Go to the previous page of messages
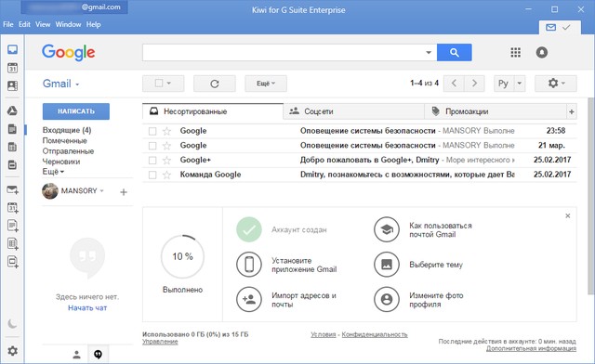 (454, 84)
